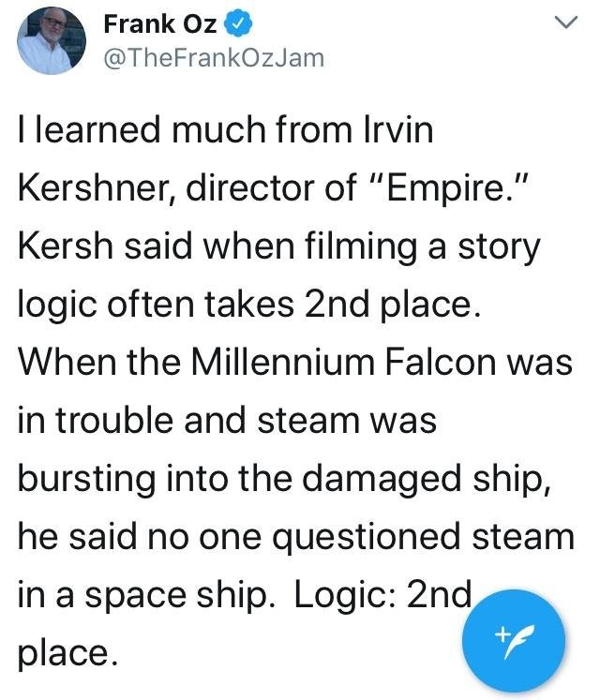Expand the tweet options chevron

tap(566, 22)
